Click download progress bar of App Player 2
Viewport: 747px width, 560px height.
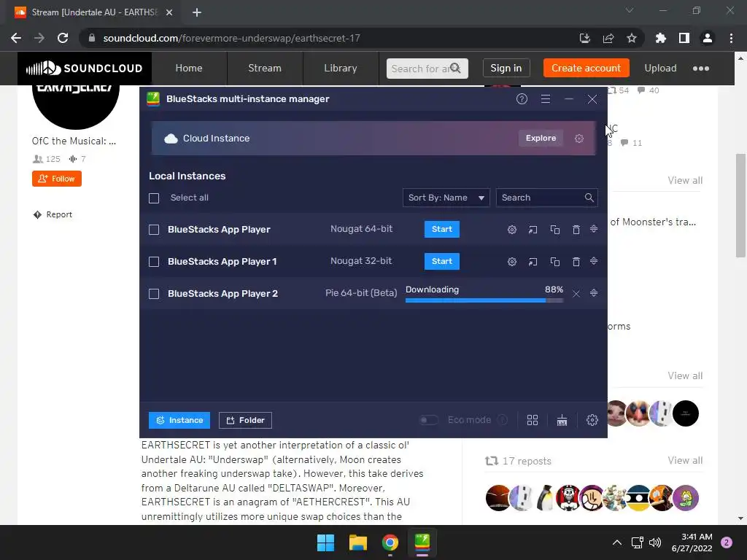click(x=484, y=300)
